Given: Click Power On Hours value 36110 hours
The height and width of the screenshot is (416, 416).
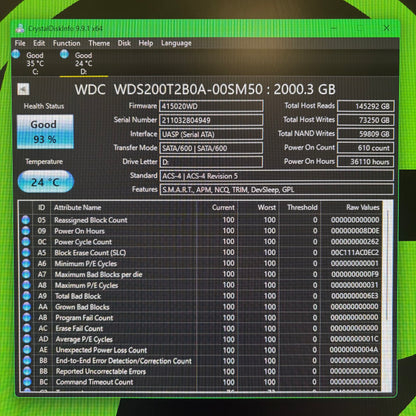Looking at the screenshot, I should click(366, 162).
